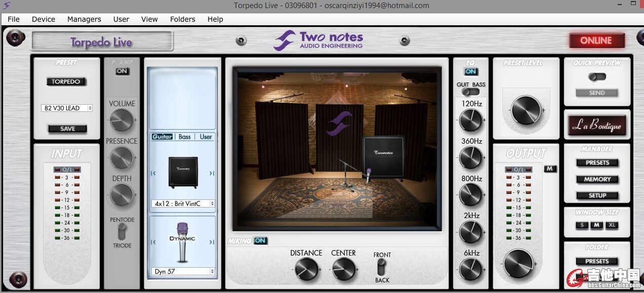Click the TORPEDO preset button

click(x=66, y=81)
